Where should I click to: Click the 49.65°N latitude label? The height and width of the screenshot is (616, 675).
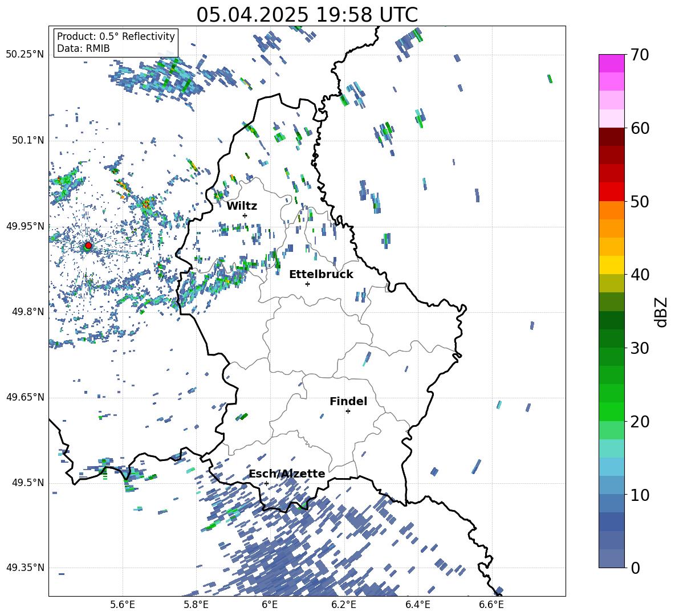point(25,397)
